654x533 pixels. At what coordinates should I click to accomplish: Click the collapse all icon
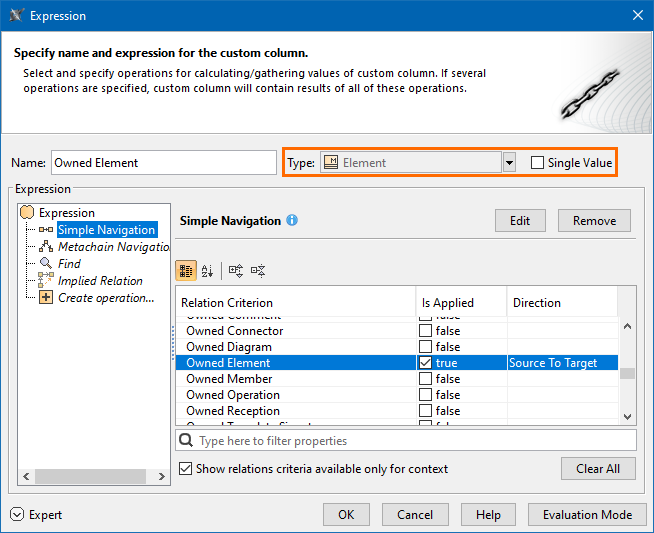(x=258, y=270)
